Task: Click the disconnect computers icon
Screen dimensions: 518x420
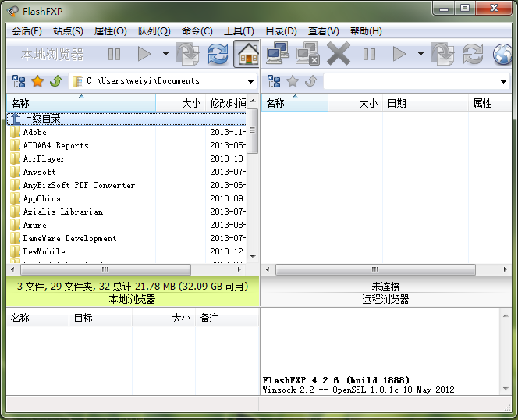Action: click(307, 53)
